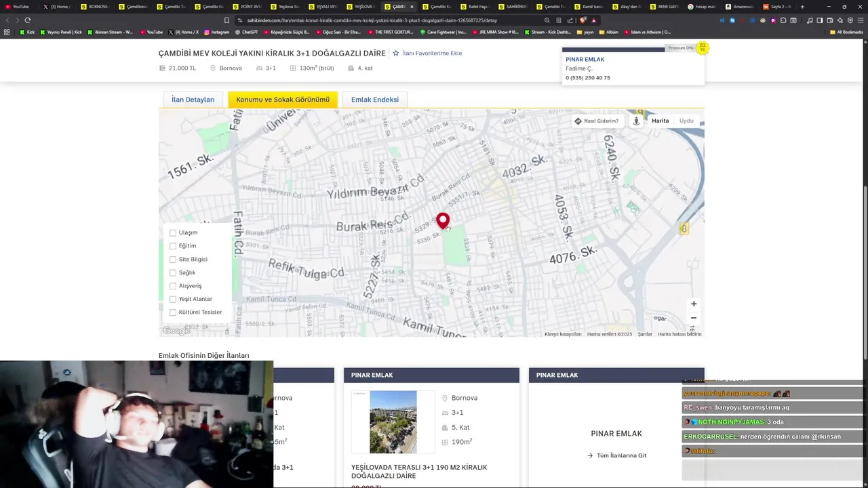Open the All Bookmarks folder
This screenshot has height=488, width=868.
(846, 32)
